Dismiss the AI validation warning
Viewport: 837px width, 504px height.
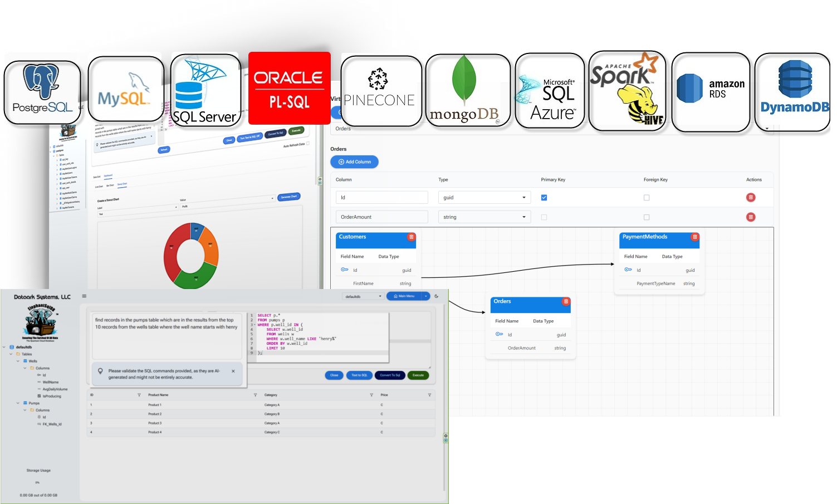click(x=233, y=371)
